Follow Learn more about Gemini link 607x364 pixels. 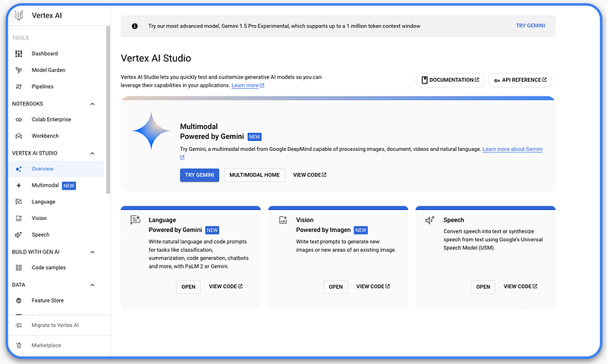513,149
